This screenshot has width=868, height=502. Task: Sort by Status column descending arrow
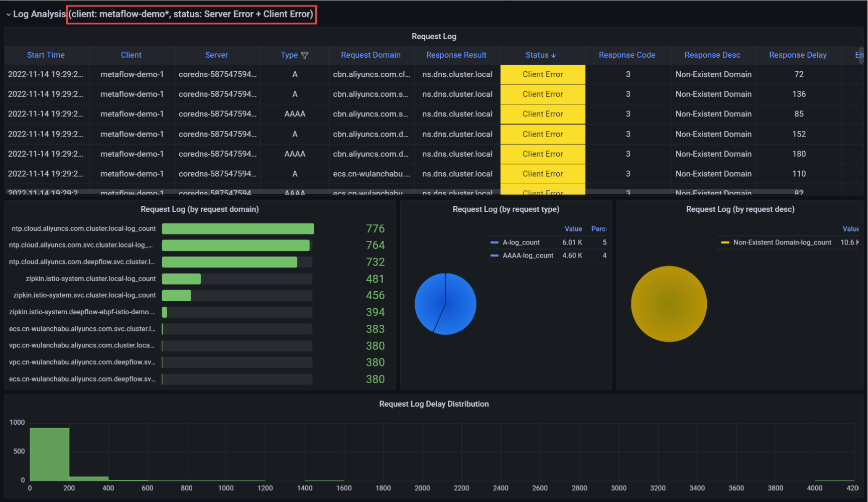click(553, 56)
